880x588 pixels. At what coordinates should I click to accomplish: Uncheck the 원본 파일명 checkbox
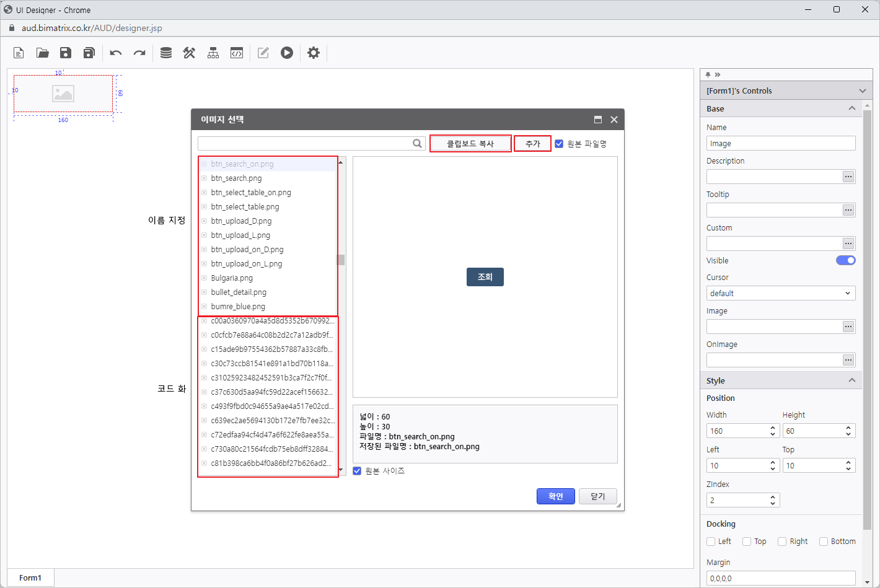tap(559, 144)
